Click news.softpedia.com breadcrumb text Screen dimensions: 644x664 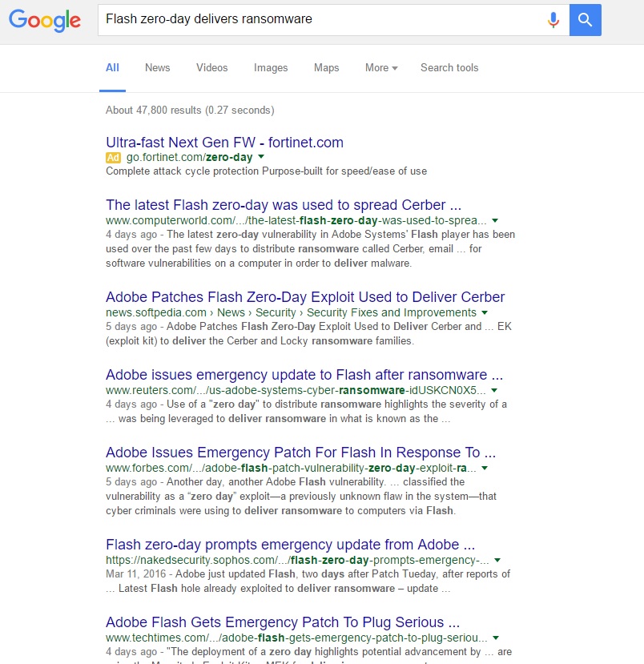[291, 312]
